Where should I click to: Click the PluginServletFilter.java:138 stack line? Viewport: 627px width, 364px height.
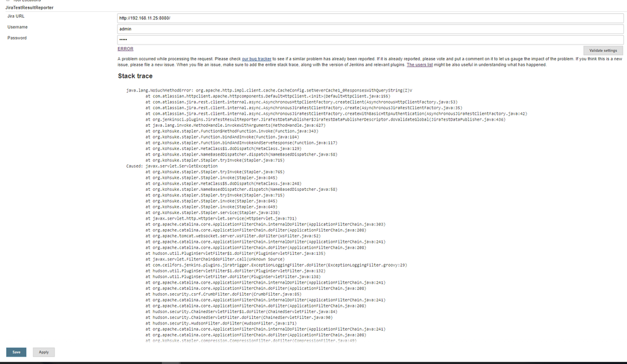233,277
